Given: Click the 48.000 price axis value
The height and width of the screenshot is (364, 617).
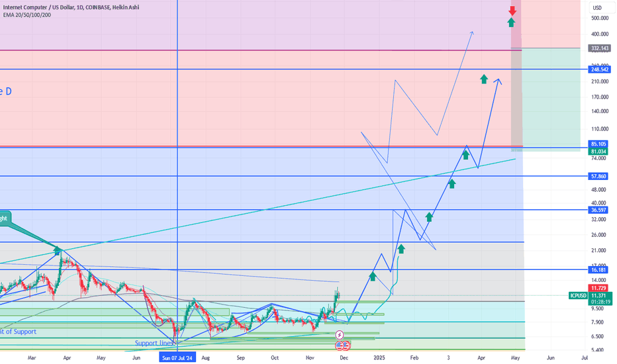Looking at the screenshot, I should (598, 190).
